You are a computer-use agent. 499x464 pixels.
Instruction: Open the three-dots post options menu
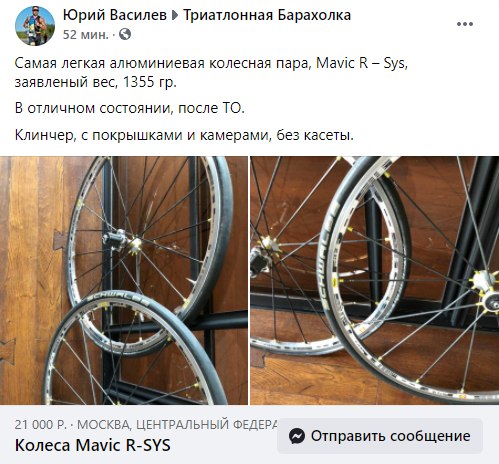(465, 24)
